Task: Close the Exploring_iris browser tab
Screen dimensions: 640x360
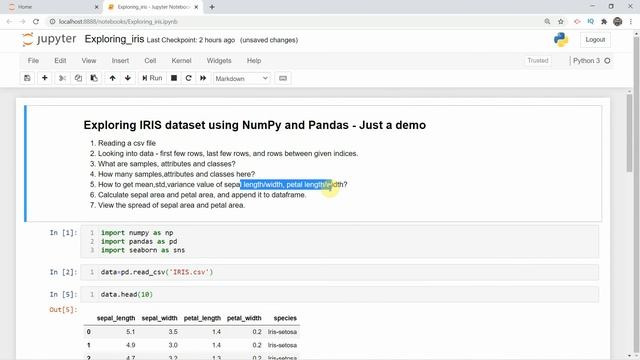Action: (x=196, y=7)
